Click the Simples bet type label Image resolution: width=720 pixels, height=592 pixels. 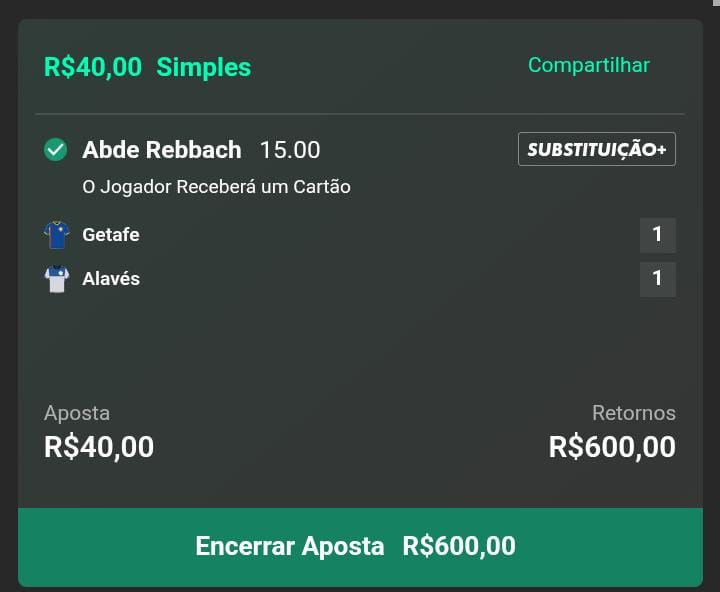(203, 67)
